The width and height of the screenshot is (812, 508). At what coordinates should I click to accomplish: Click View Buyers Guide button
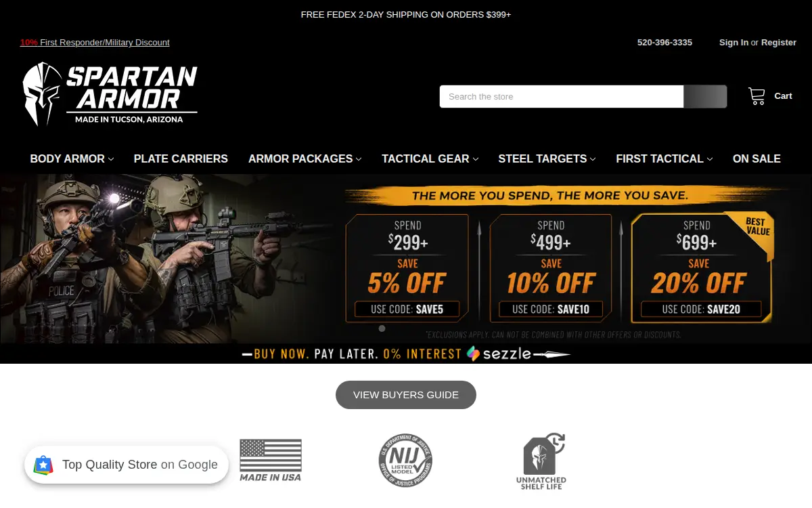(x=406, y=395)
